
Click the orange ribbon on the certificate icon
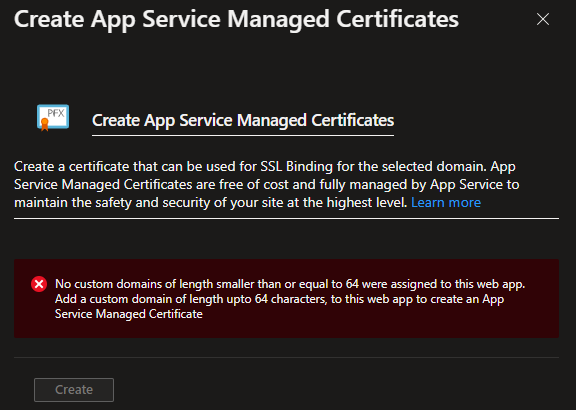point(44,125)
